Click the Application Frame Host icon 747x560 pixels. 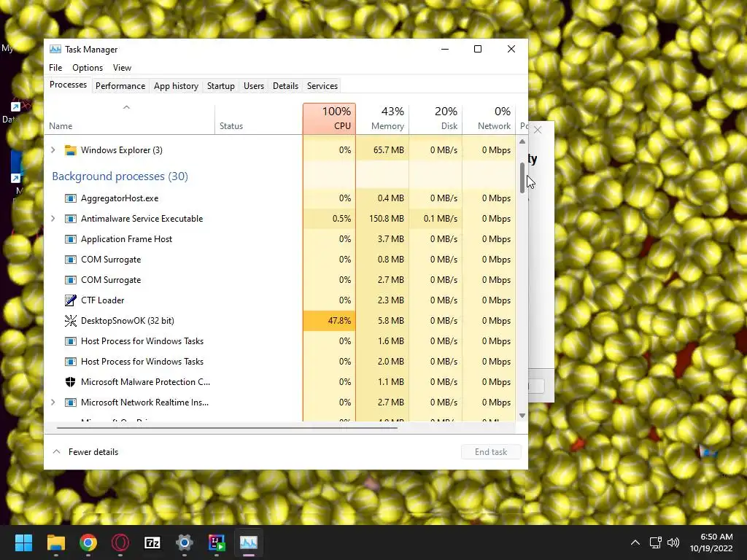(71, 239)
